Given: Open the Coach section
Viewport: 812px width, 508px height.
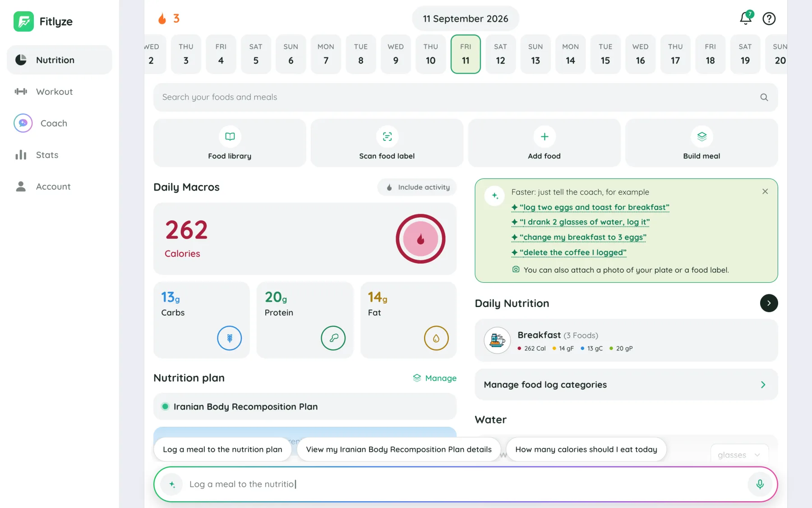Looking at the screenshot, I should [60, 123].
